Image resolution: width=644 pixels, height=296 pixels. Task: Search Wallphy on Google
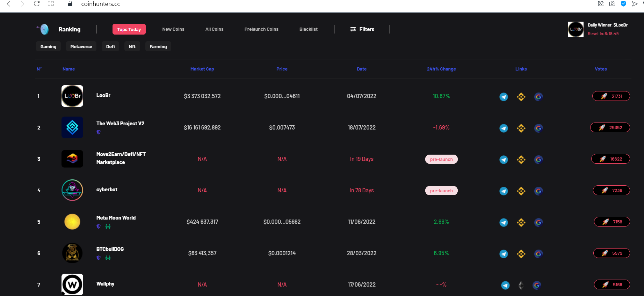pos(537,285)
